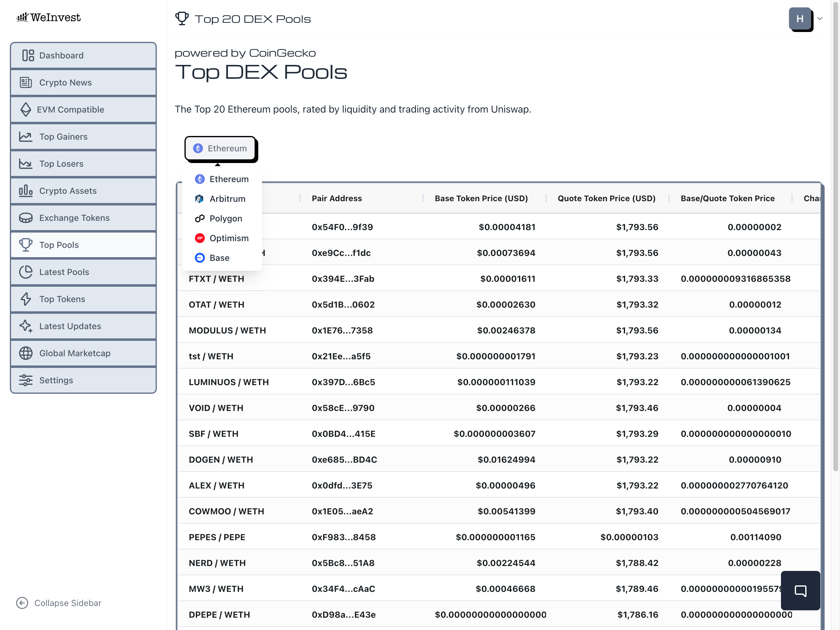
Task: Choose Arbitrum from the network list
Action: click(x=227, y=199)
